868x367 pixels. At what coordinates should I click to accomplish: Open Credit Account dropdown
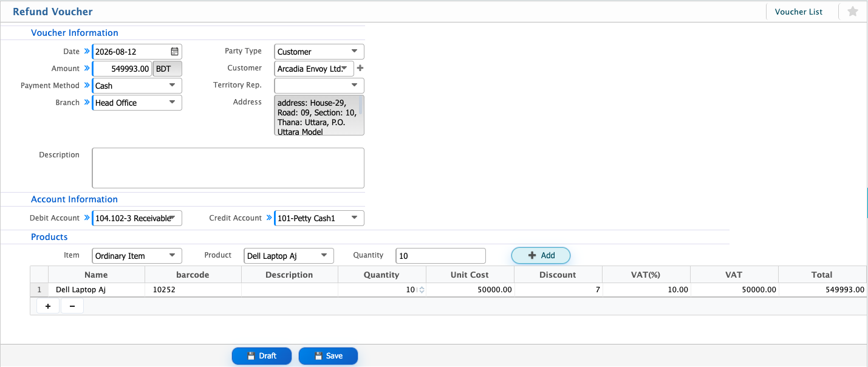pos(320,218)
